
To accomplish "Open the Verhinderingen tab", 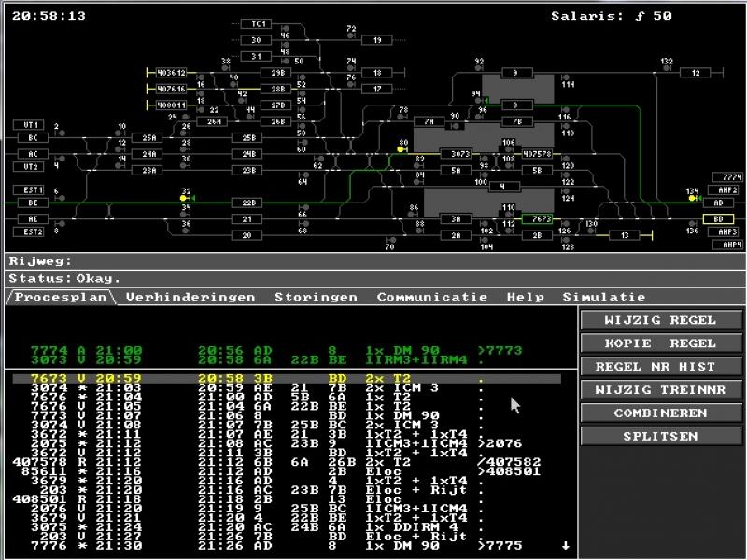I will point(190,297).
